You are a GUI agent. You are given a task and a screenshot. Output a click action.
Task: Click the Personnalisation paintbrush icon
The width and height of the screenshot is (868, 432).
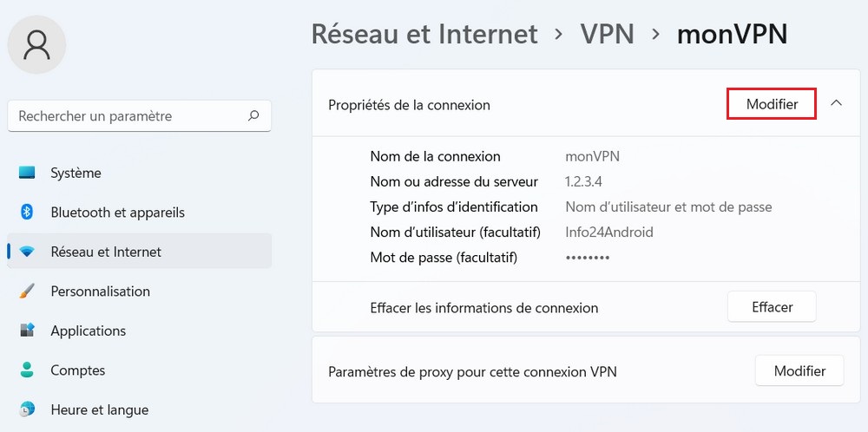click(x=27, y=291)
